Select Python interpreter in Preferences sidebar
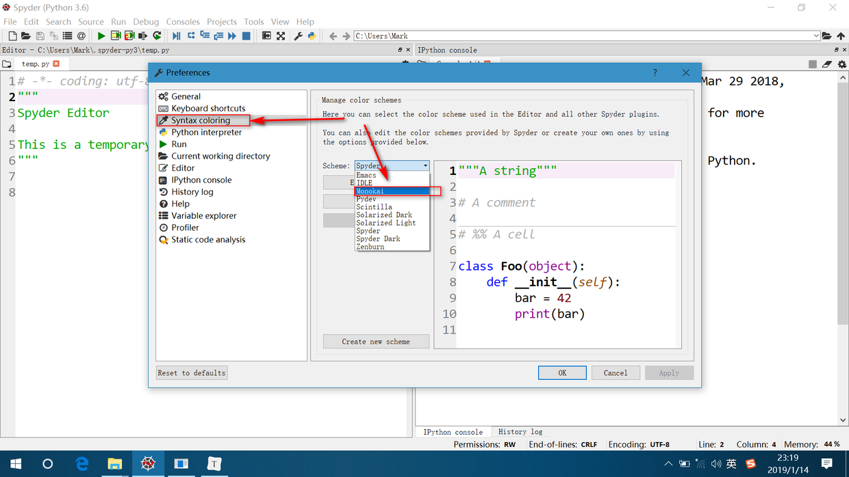849x477 pixels. 206,132
